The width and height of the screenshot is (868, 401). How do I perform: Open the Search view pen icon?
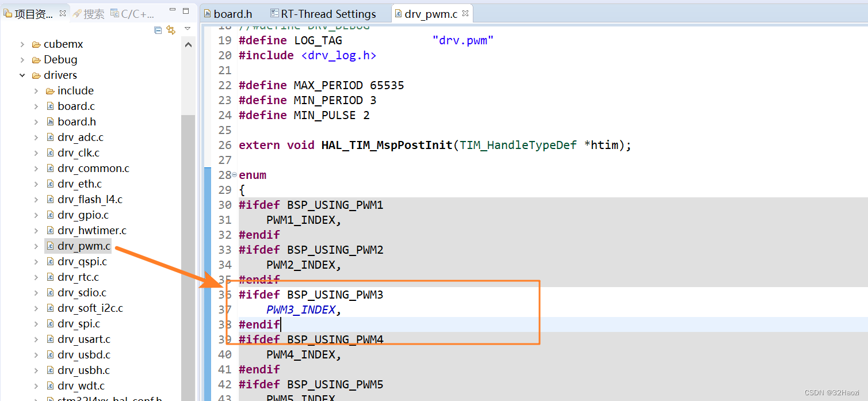click(x=77, y=13)
